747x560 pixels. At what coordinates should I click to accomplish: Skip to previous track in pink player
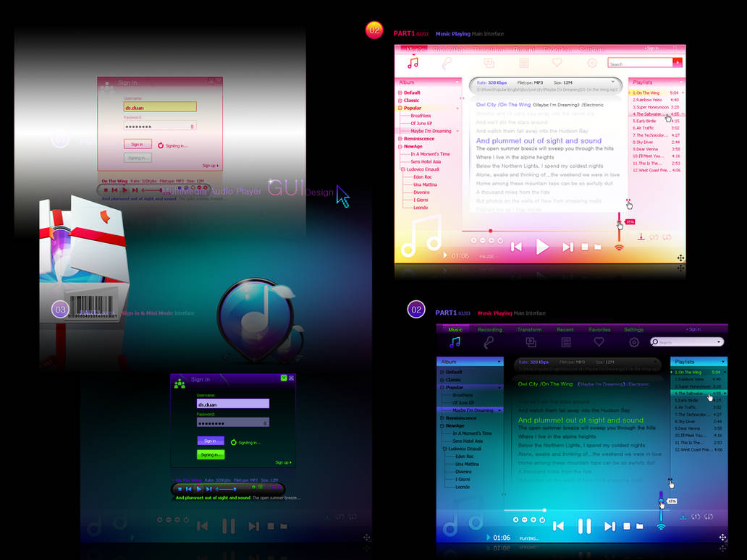point(516,247)
